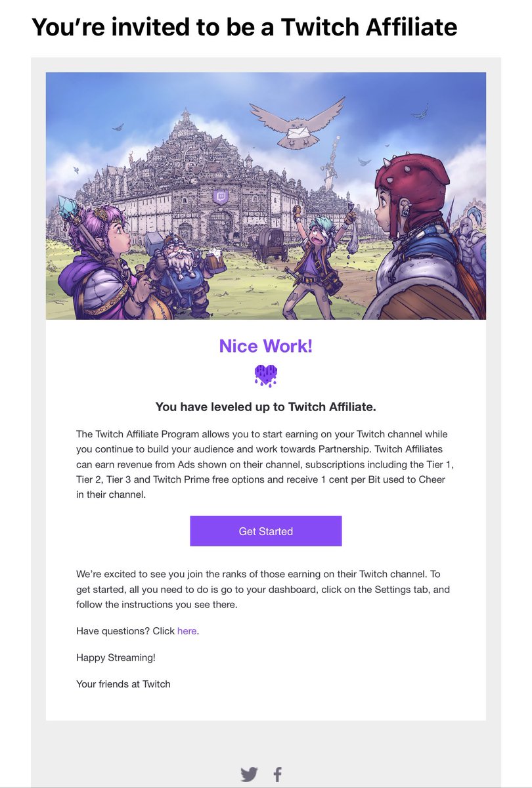Select the 'Nice Work!' purple heading
Viewport: 532px width, 788px height.
click(x=266, y=345)
